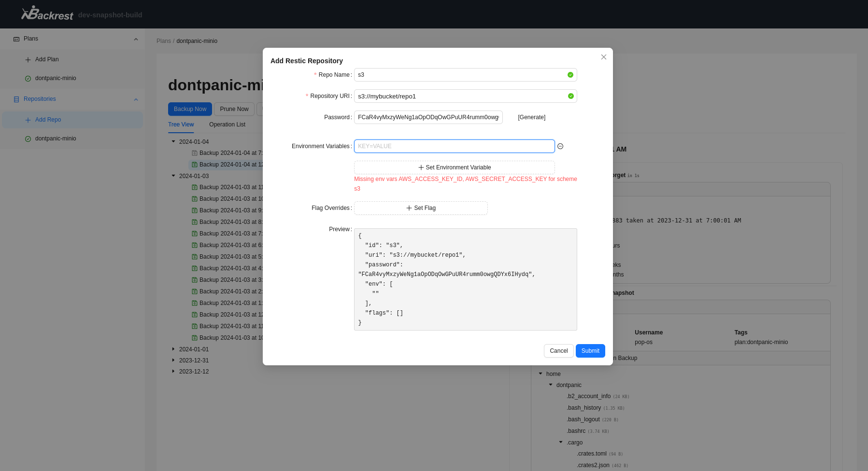Click the Repositories database icon in sidebar

point(16,99)
